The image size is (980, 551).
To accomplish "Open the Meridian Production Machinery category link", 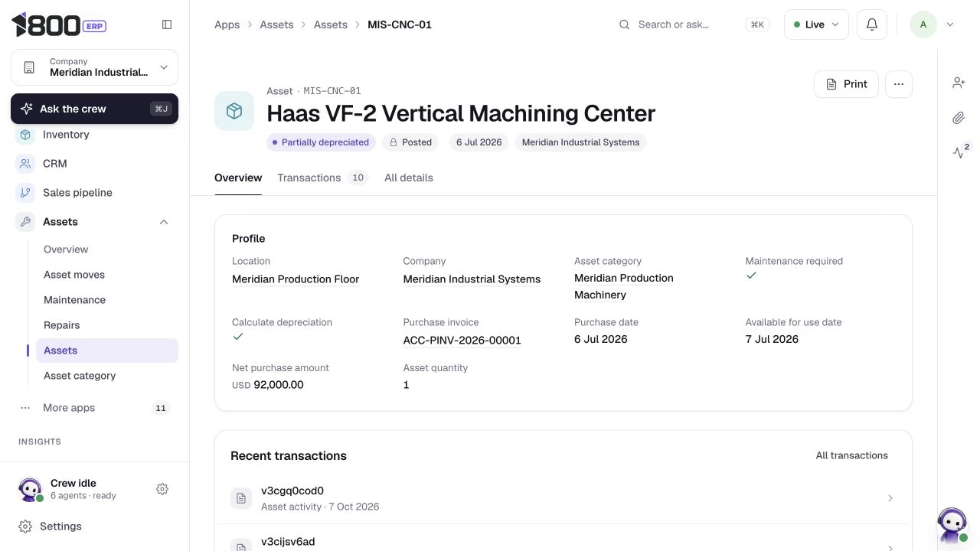I will 624,286.
